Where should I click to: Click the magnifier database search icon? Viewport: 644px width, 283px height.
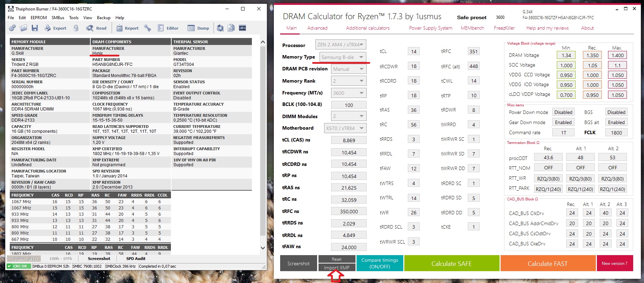(x=220, y=28)
